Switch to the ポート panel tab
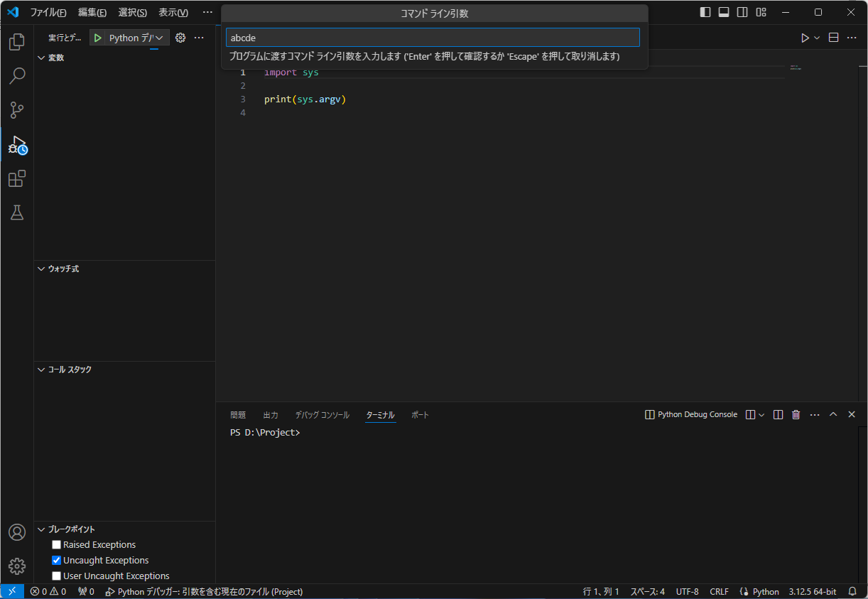 (x=421, y=415)
